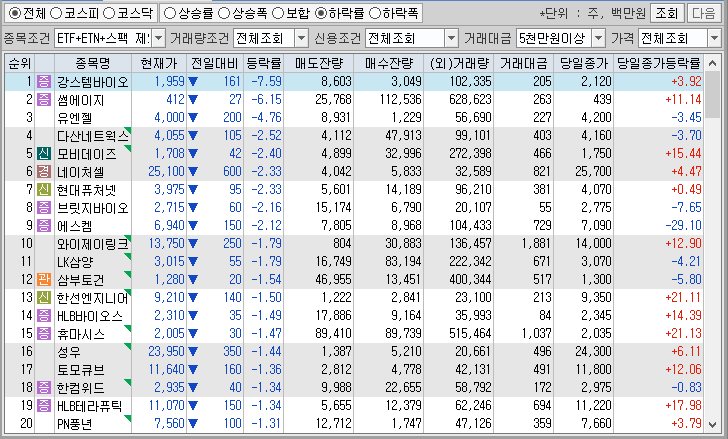The height and width of the screenshot is (439, 728).
Task: Select the 상승폭 radio button
Action: [224, 13]
